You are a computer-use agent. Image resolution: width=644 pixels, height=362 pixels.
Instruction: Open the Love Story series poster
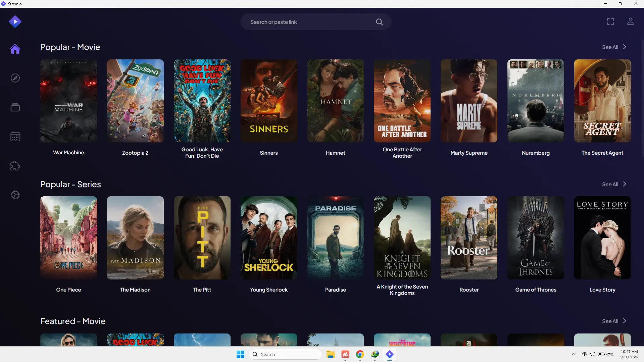602,238
